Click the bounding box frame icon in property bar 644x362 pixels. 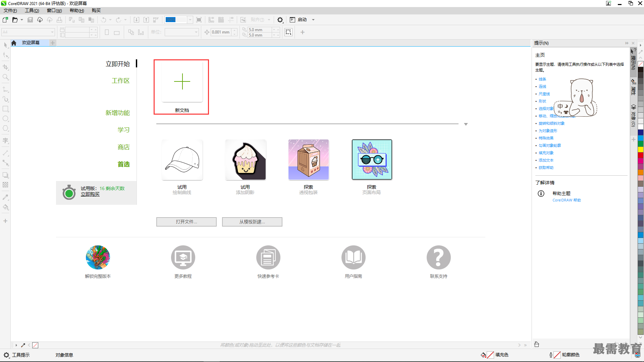point(288,32)
